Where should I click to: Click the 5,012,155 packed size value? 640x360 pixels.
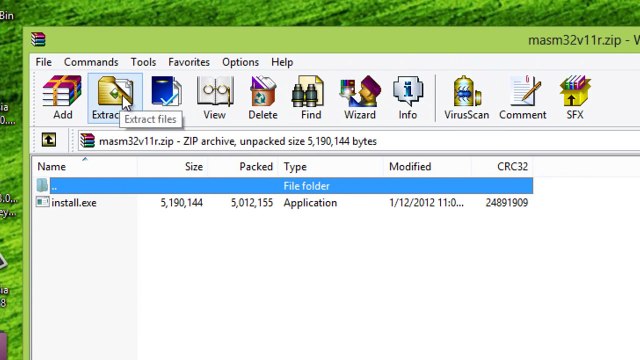click(252, 202)
